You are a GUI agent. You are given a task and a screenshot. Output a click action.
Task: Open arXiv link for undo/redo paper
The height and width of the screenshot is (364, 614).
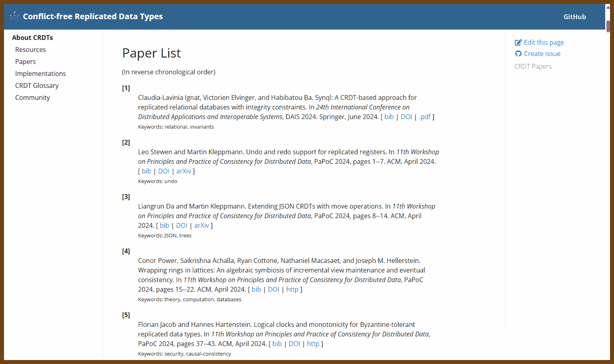pyautogui.click(x=183, y=171)
